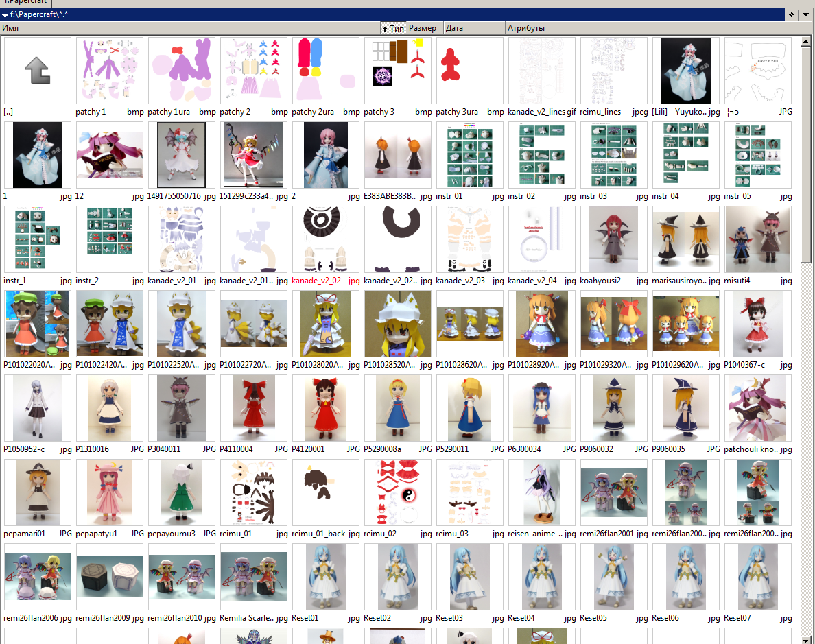Image resolution: width=815 pixels, height=644 pixels.
Task: Select the highlighted kanade_v2_02 thumbnail
Action: click(x=325, y=239)
